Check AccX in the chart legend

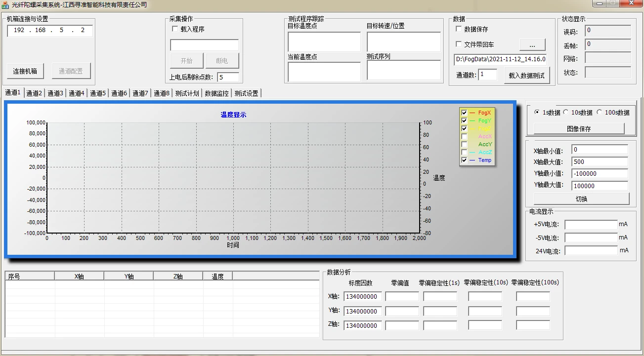pos(464,137)
